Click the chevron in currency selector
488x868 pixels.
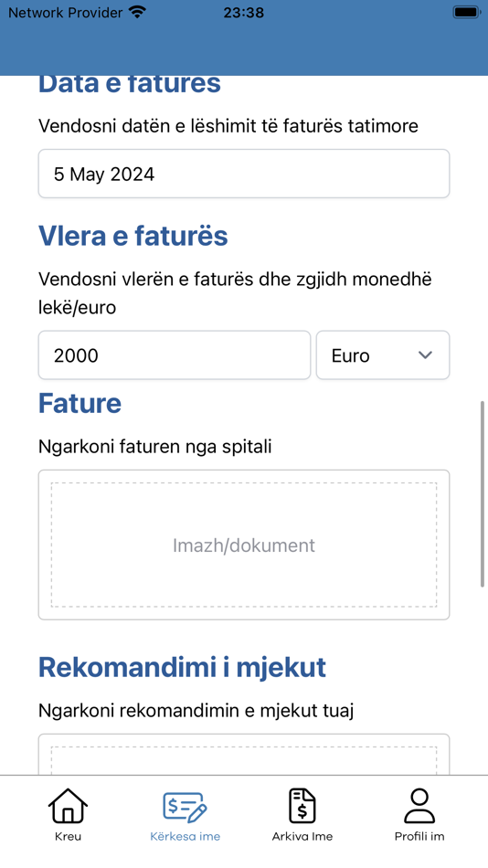(425, 355)
